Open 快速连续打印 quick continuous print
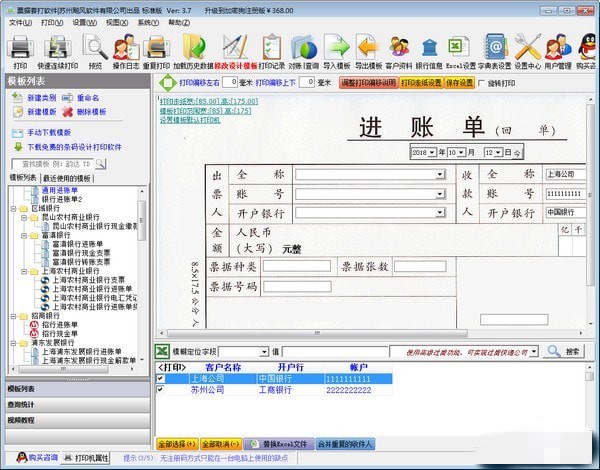 (x=57, y=47)
